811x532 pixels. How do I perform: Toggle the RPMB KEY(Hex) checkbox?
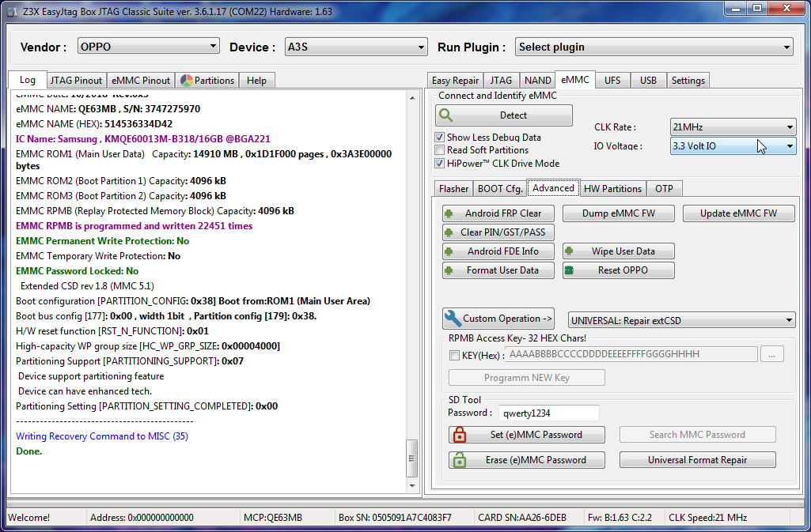(454, 355)
